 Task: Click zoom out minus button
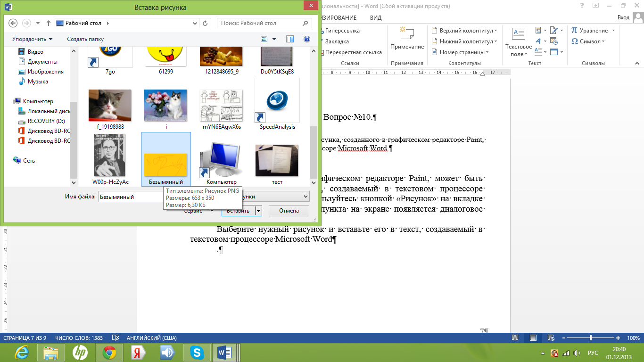click(563, 338)
